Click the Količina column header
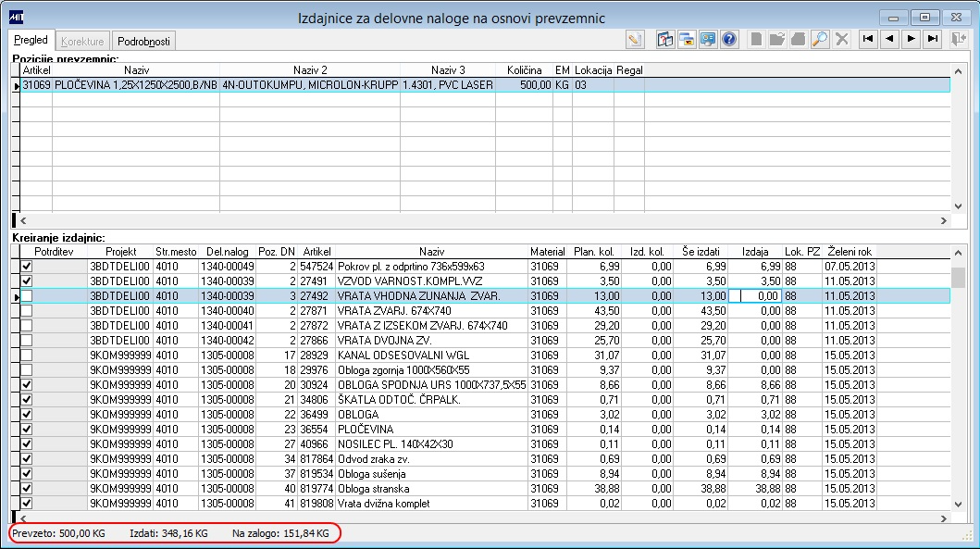This screenshot has width=980, height=549. point(524,70)
